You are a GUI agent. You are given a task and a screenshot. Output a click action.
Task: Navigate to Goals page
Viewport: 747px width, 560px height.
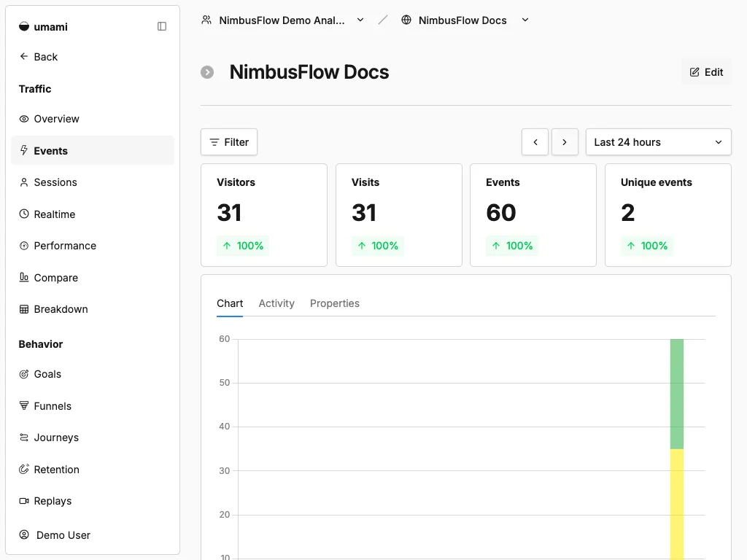tap(93, 374)
